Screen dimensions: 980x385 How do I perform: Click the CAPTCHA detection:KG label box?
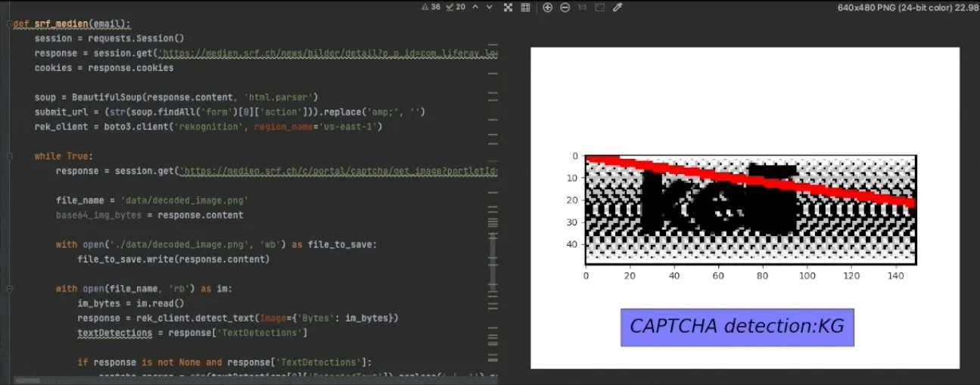737,327
